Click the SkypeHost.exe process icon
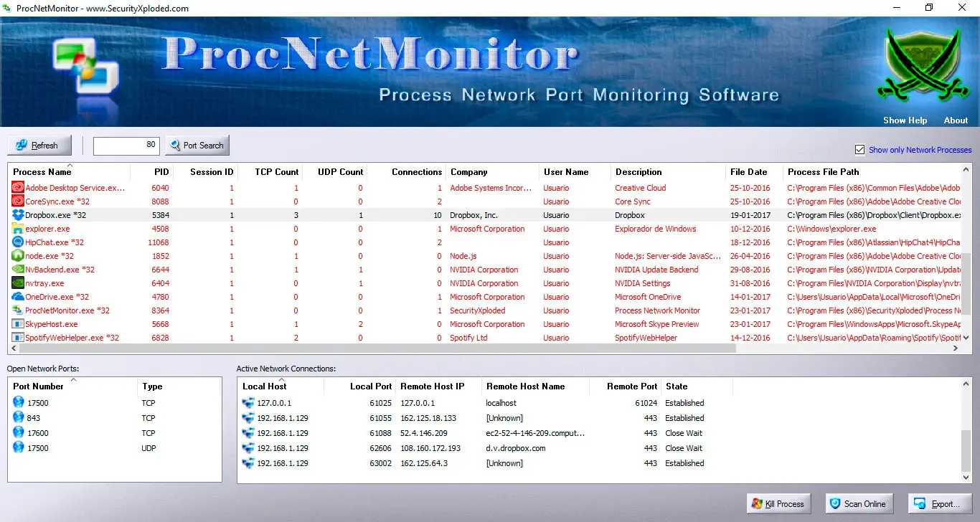 (18, 324)
